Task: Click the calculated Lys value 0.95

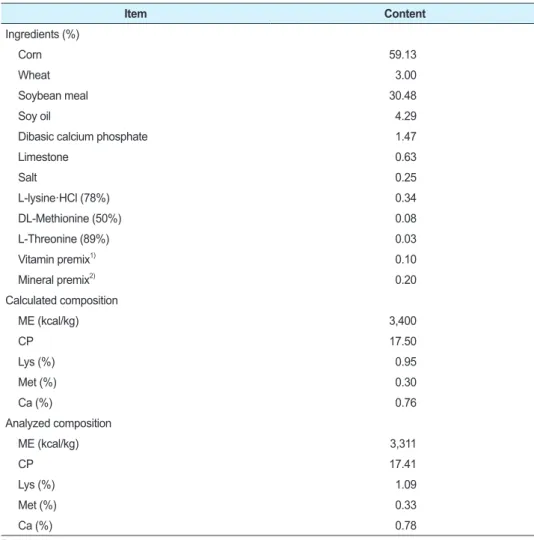Action: tap(406, 362)
